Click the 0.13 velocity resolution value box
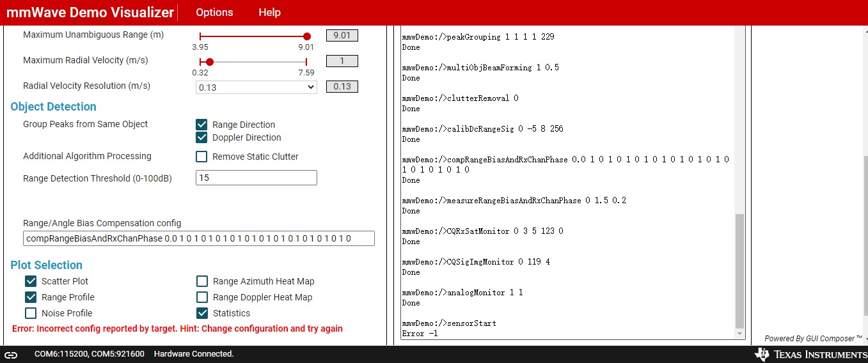868x363 pixels. tap(342, 86)
